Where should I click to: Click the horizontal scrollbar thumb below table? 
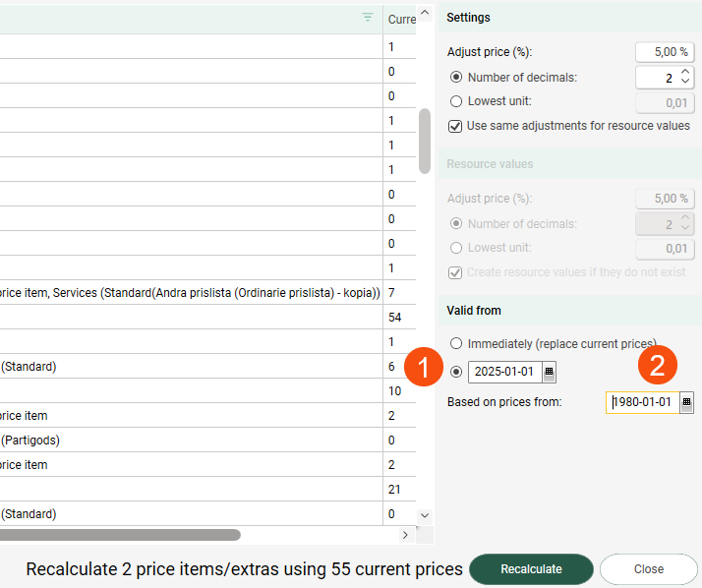[120, 535]
